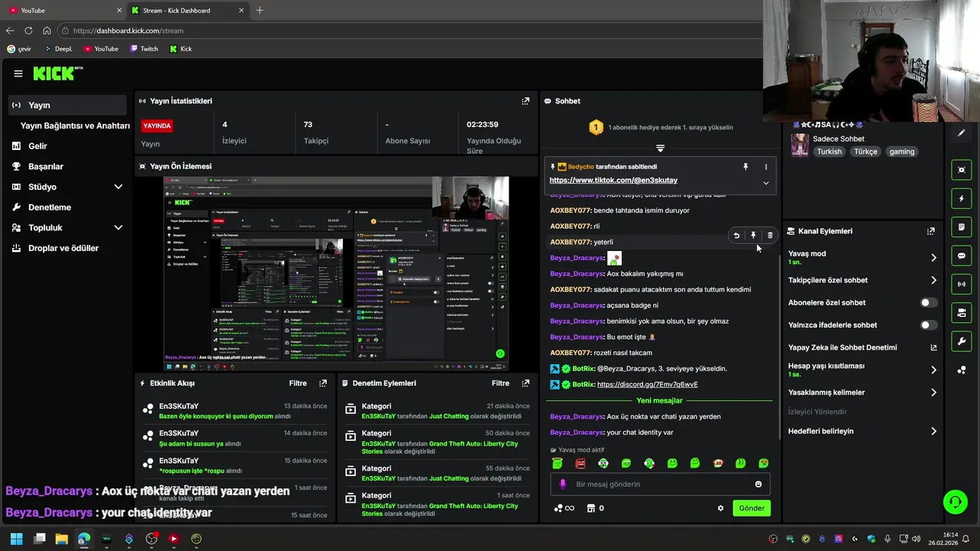Open chat settings gear icon
Viewport: 980px width, 551px height.
pos(720,508)
